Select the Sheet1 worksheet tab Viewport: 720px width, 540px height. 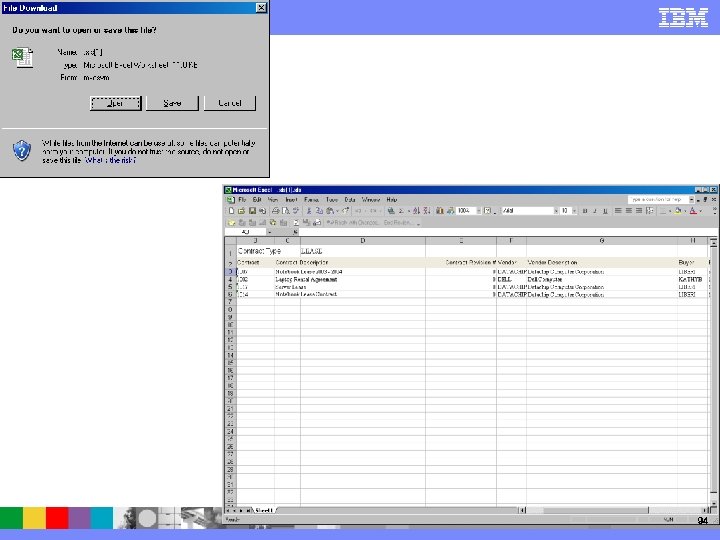pyautogui.click(x=264, y=510)
